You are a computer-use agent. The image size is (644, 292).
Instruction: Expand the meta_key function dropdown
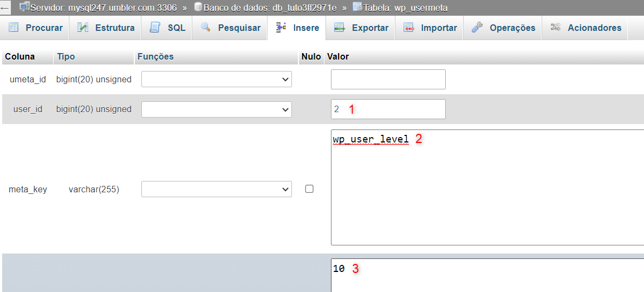[217, 189]
